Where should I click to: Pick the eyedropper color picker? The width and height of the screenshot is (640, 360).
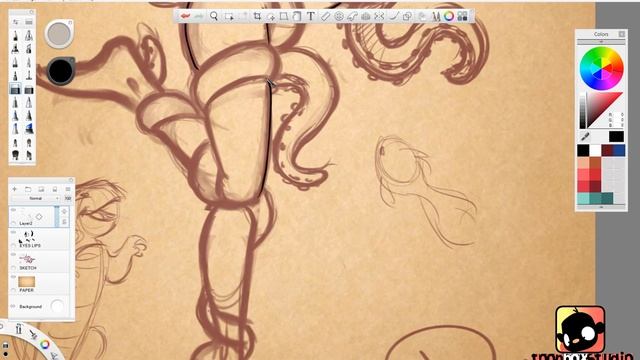coord(585,136)
